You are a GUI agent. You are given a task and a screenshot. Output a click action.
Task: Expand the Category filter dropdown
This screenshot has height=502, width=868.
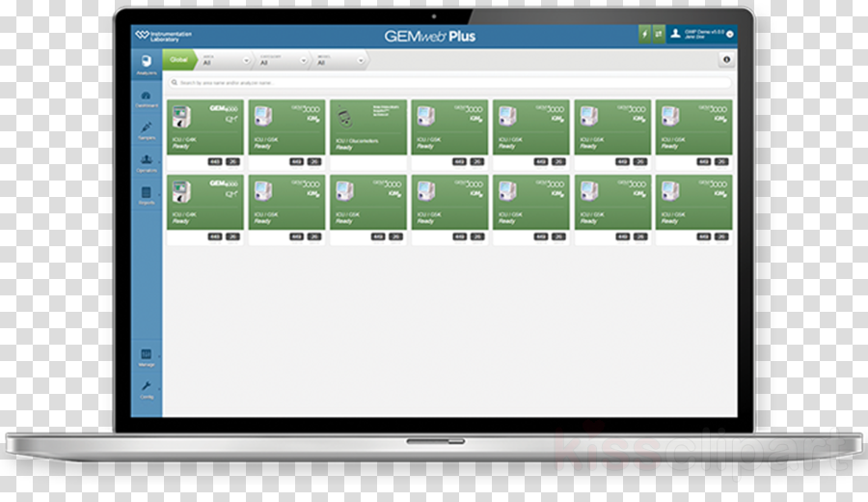tap(283, 61)
